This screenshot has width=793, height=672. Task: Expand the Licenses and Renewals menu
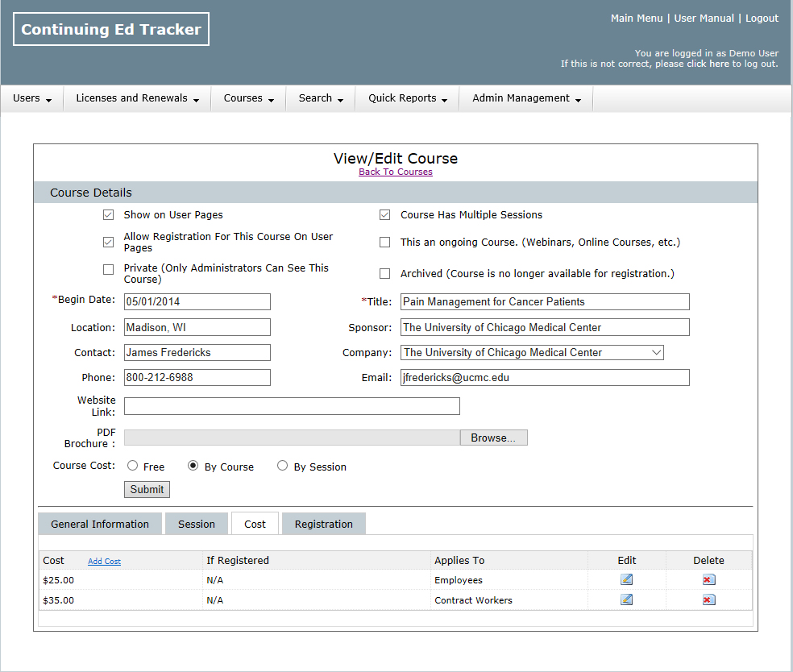pos(137,98)
